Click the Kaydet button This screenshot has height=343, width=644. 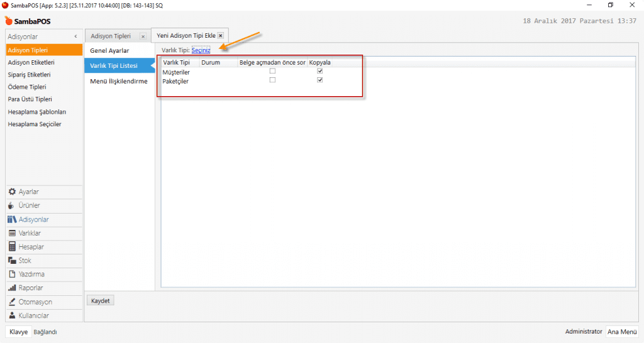click(101, 301)
